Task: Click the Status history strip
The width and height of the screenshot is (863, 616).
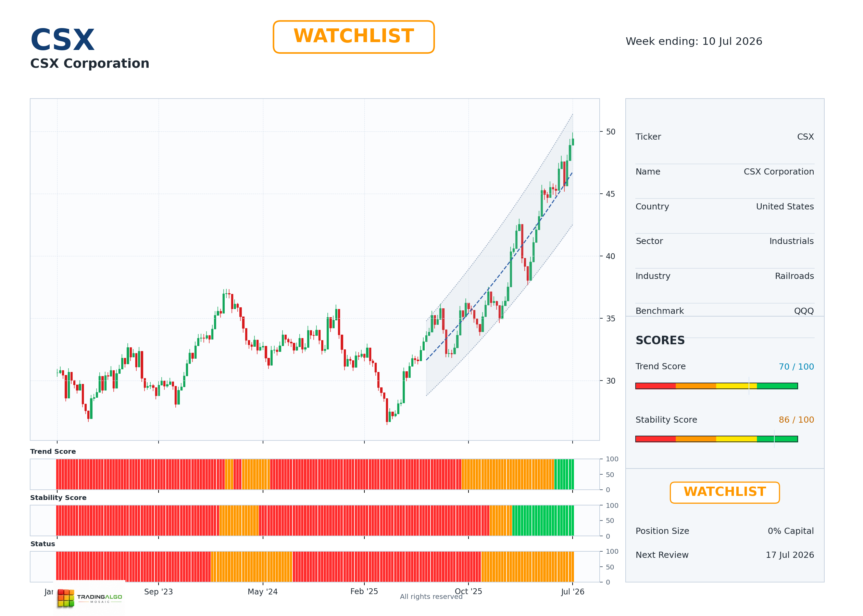Action: click(x=315, y=567)
